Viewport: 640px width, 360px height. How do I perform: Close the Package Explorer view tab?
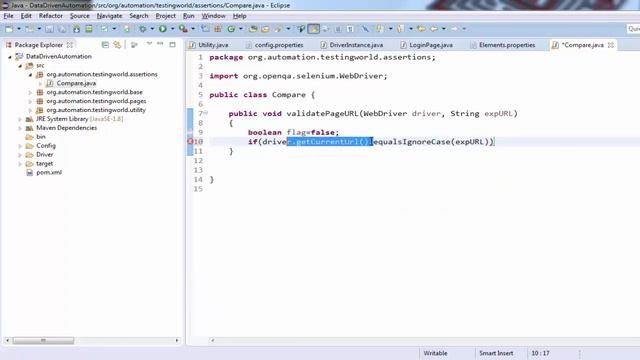point(70,45)
